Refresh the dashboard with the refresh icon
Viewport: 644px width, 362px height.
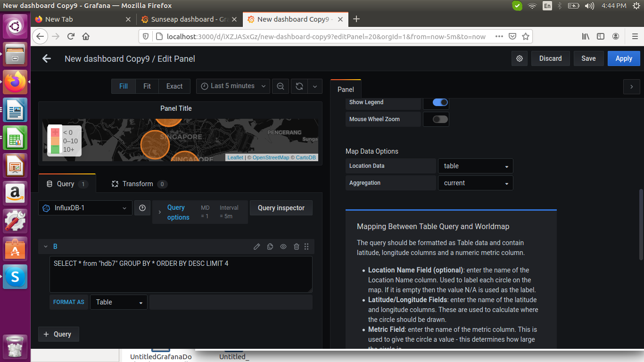coord(299,86)
